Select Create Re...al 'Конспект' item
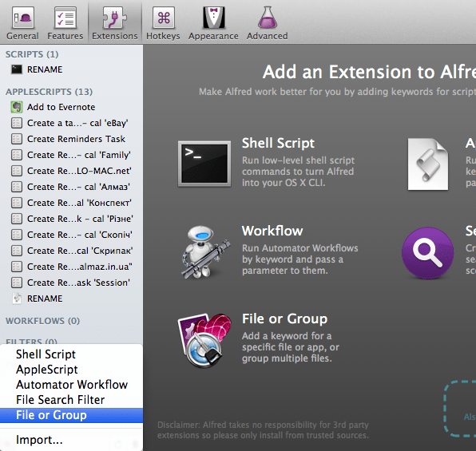The width and height of the screenshot is (476, 451). [79, 203]
